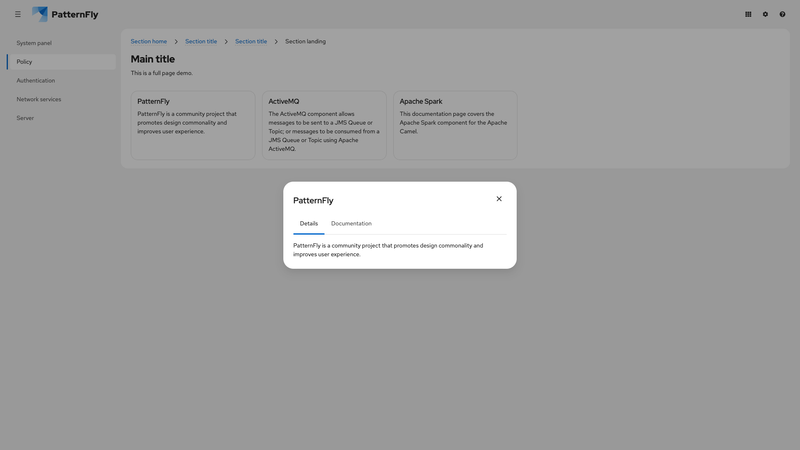The image size is (800, 450).
Task: Open the ActiveMQ card
Action: coord(324,126)
